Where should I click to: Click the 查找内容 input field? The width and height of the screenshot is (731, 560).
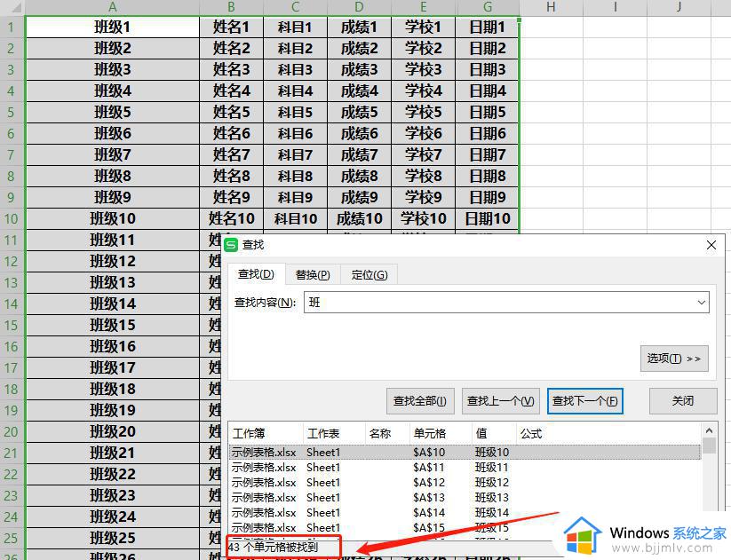507,303
